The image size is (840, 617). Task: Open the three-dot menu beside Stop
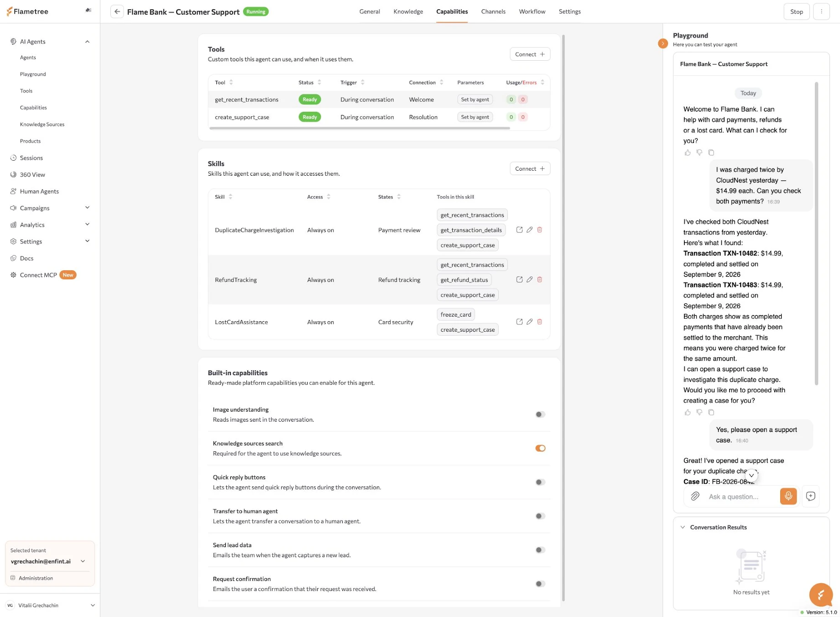[x=821, y=11]
